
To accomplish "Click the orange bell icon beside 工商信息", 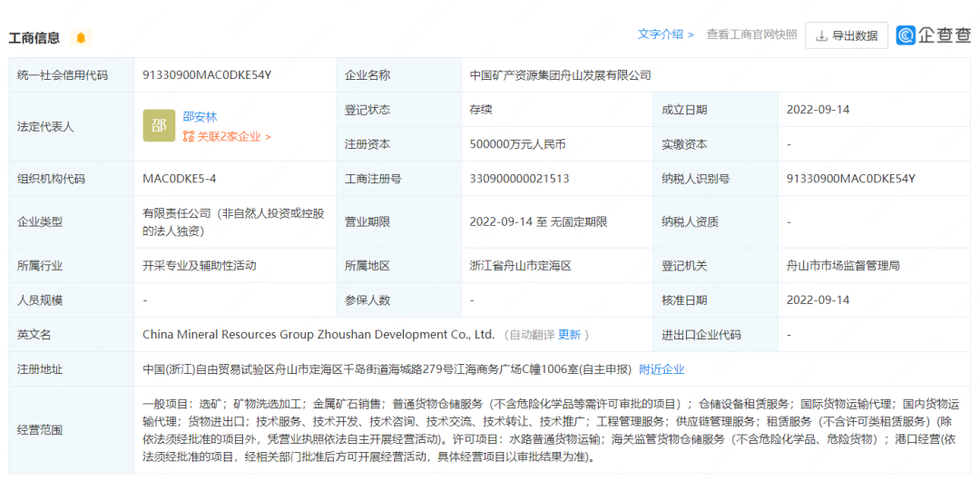I will pyautogui.click(x=81, y=38).
